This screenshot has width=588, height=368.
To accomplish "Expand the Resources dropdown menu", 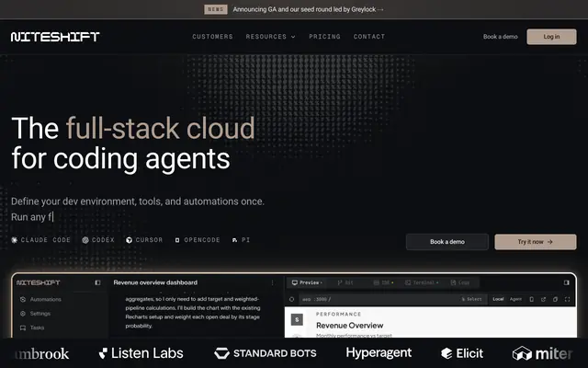I will (x=270, y=37).
